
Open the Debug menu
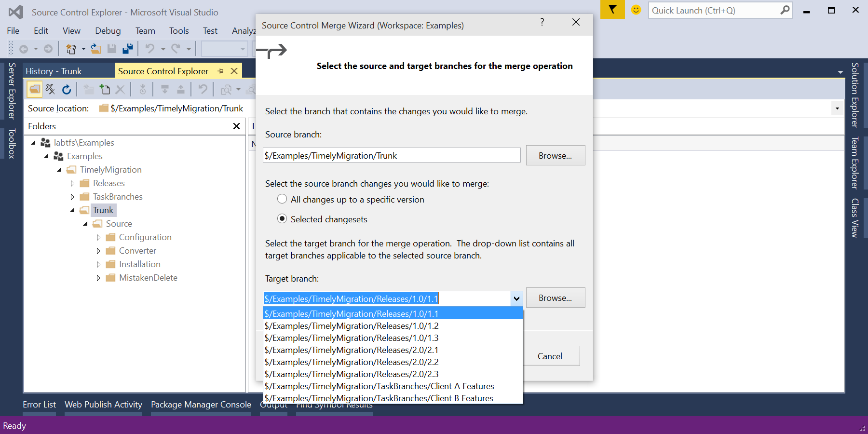pyautogui.click(x=108, y=31)
